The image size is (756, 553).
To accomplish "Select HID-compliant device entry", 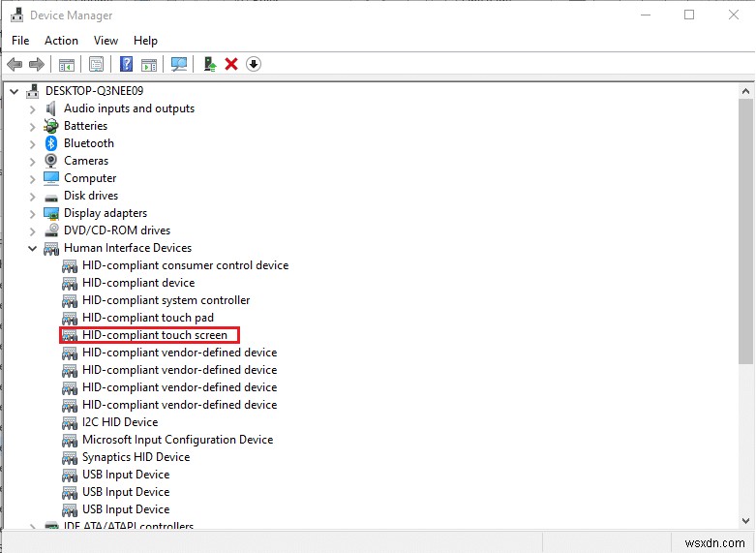I will coord(138,283).
